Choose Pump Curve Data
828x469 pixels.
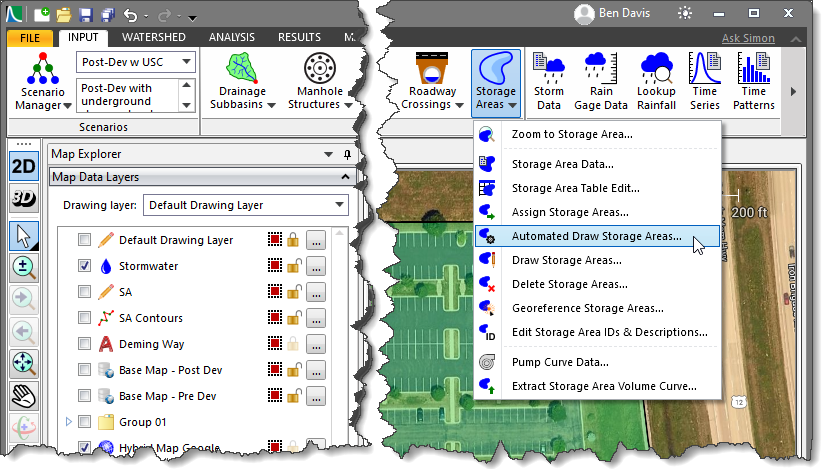tap(597, 362)
